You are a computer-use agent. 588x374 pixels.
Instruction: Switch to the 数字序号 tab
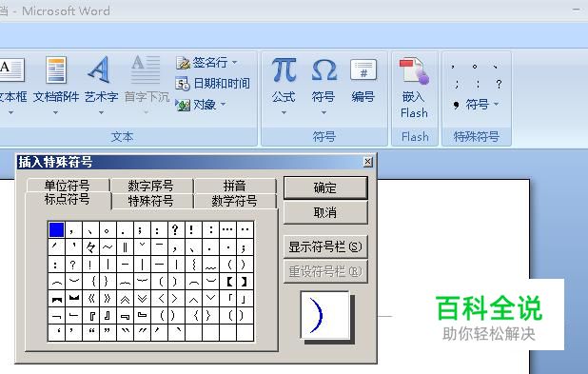click(x=150, y=186)
